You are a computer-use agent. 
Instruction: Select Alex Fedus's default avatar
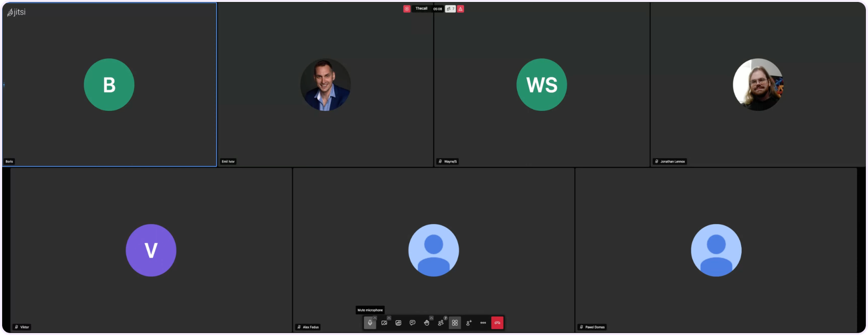pos(434,250)
